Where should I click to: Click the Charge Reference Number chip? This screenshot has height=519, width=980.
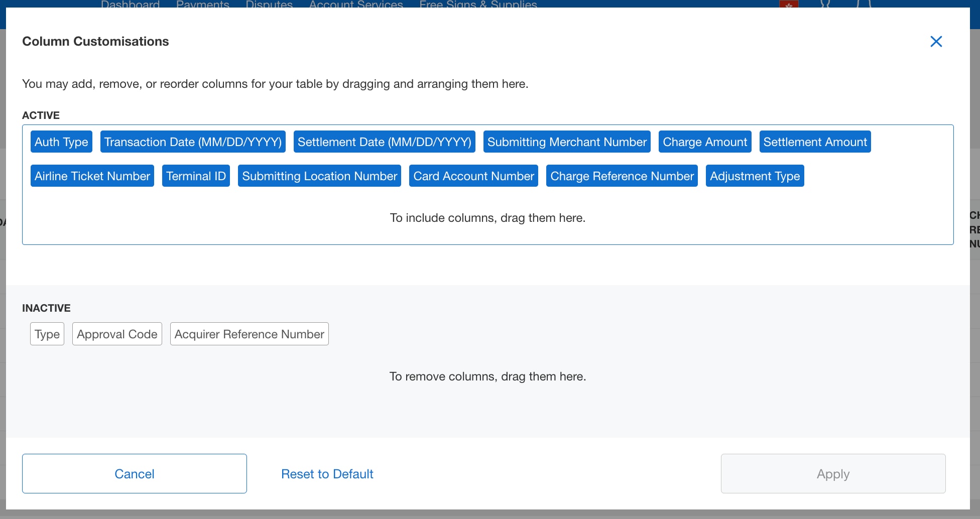point(622,176)
